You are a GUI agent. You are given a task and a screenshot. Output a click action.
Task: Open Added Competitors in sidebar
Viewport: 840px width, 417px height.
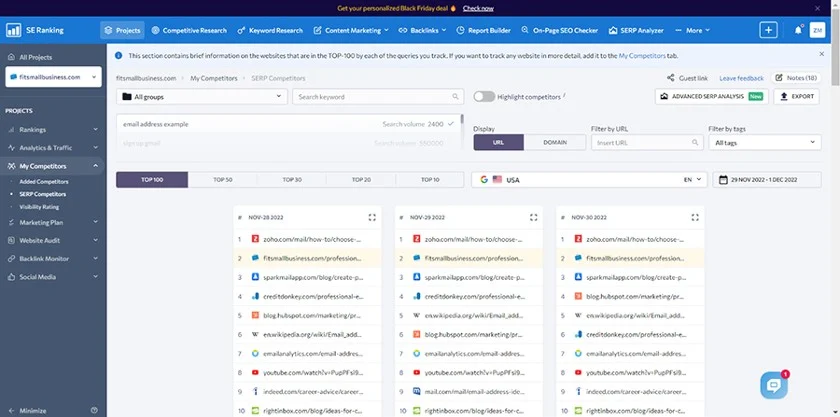click(44, 182)
